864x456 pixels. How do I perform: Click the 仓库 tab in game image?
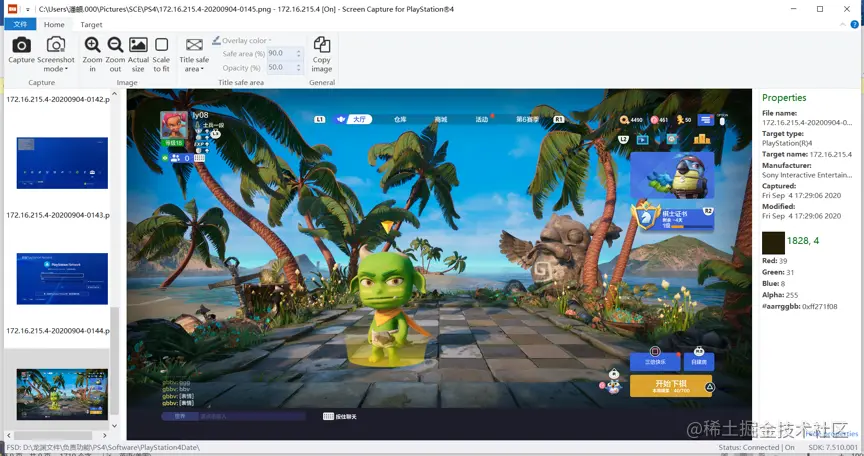(x=400, y=119)
